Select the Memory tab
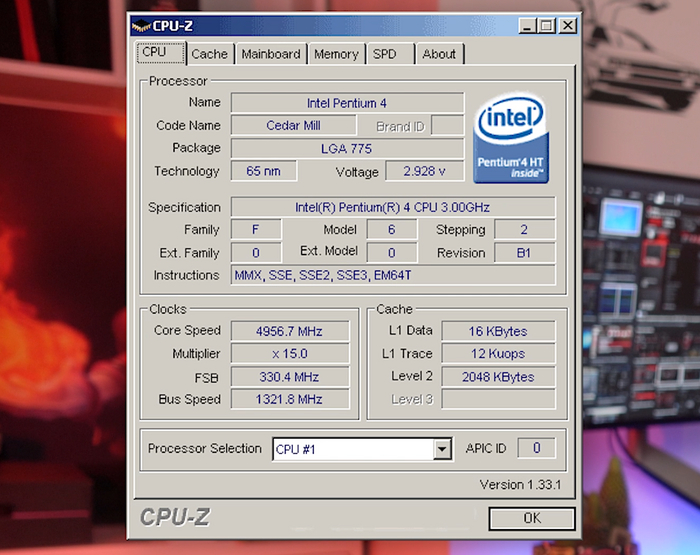The image size is (700, 555). 337,54
